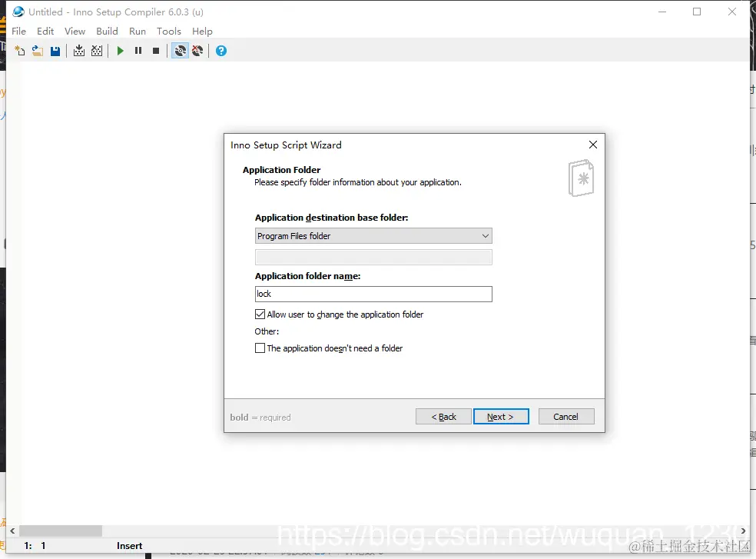Open the Tools menu

click(169, 32)
